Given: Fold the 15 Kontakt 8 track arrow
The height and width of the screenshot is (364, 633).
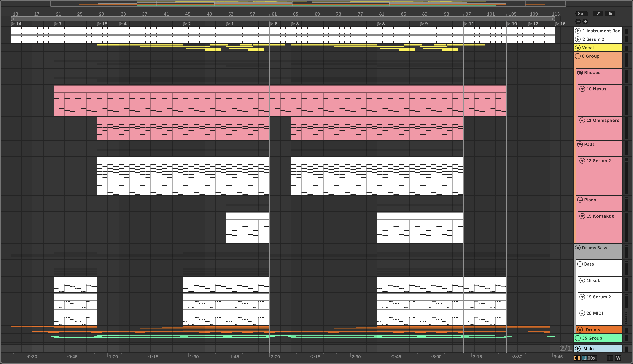Looking at the screenshot, I should pos(582,216).
